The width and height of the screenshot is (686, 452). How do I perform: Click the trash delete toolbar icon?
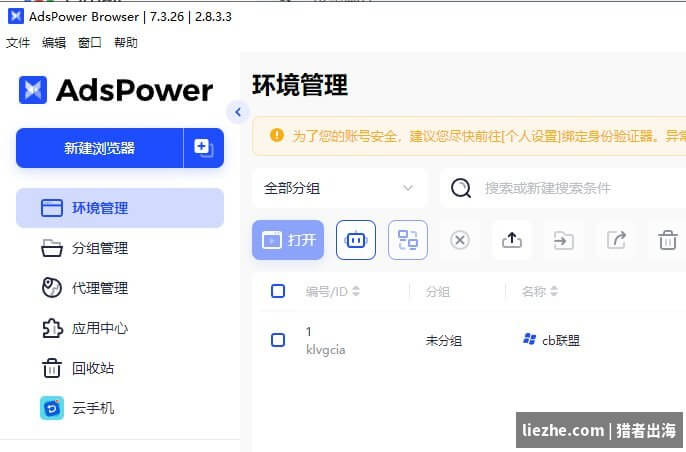(668, 240)
